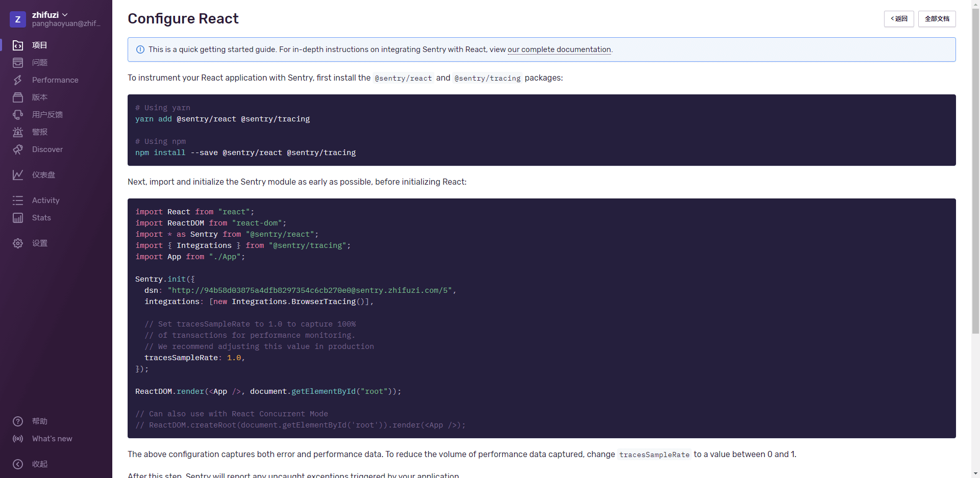Click the 'import ReactDOM from "react-dom"' line
Image resolution: width=980 pixels, height=478 pixels.
tap(211, 223)
